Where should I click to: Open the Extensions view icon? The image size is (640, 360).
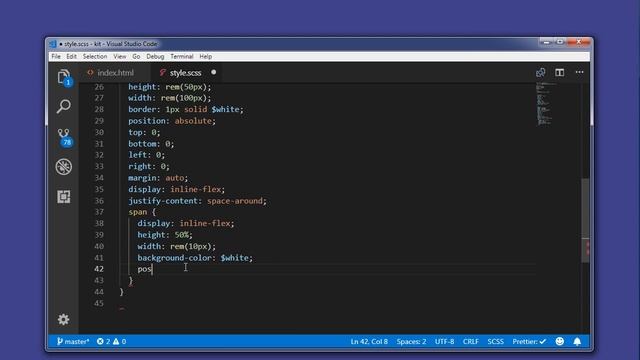coord(64,197)
